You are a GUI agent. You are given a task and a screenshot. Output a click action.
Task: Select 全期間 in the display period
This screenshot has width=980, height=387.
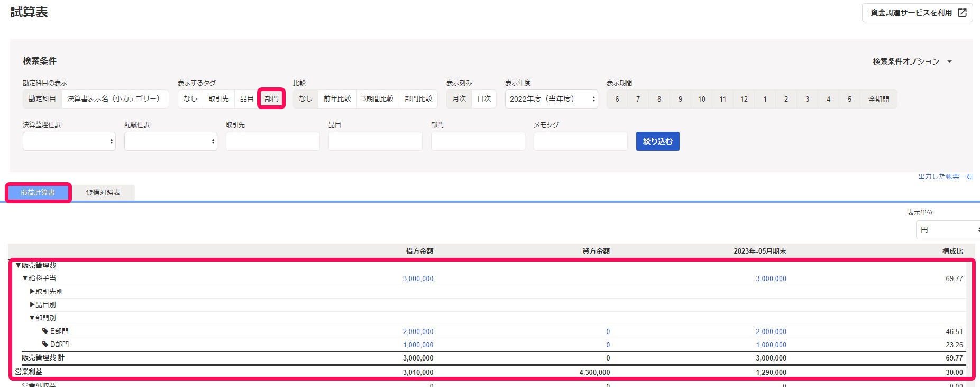[879, 99]
